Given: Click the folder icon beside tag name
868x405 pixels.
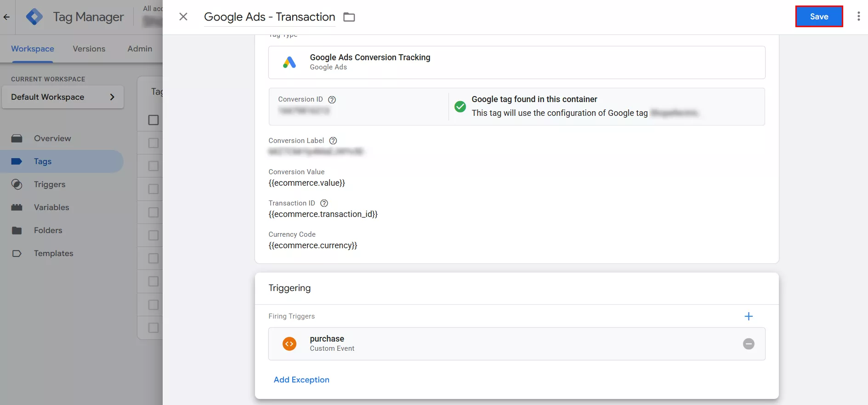Looking at the screenshot, I should click(349, 17).
